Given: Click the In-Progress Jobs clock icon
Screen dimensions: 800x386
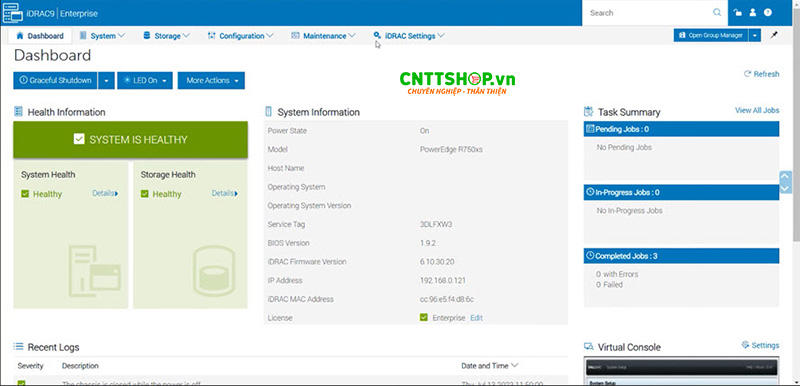Looking at the screenshot, I should (590, 192).
